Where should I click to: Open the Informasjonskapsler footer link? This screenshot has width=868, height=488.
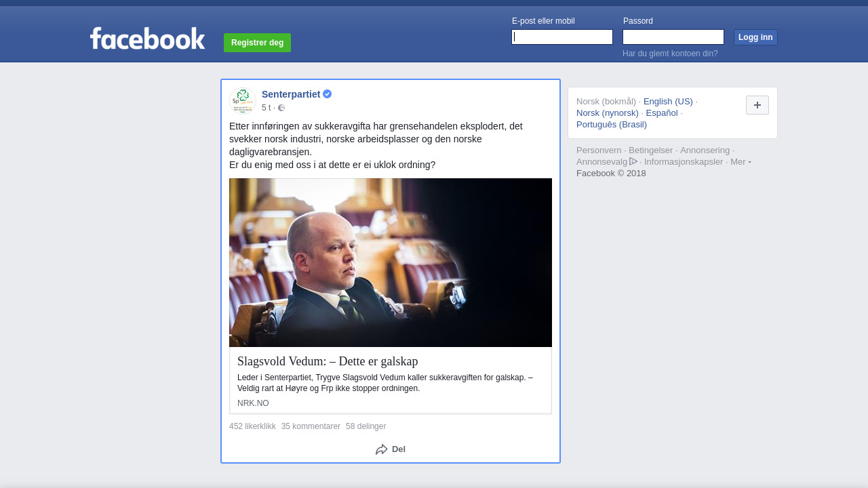[684, 162]
